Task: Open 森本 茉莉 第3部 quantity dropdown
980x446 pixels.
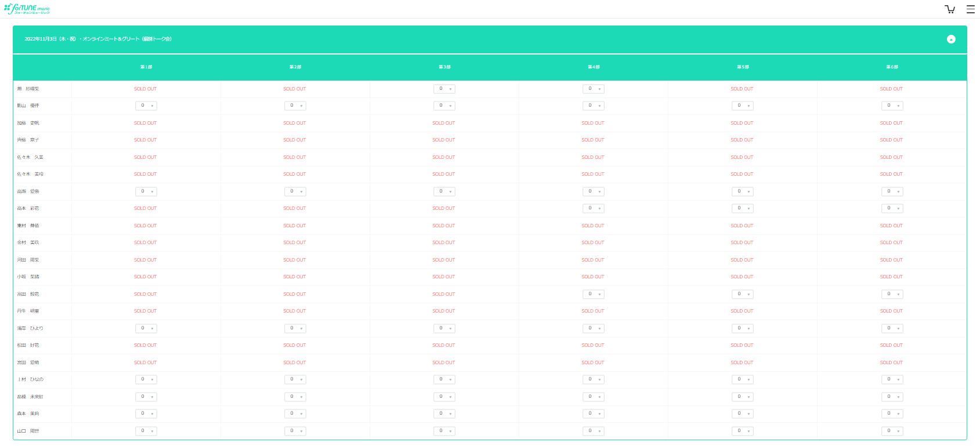Action: click(x=444, y=414)
